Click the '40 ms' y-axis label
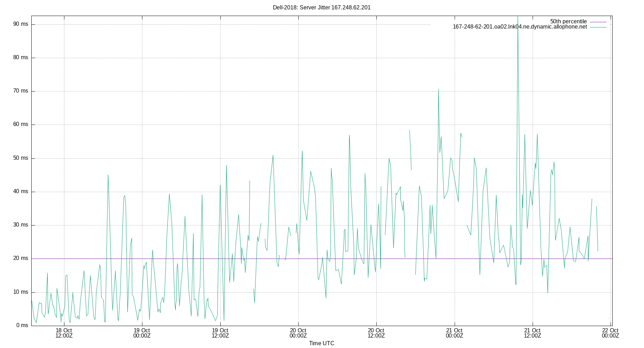Screen dimensions: 644x348 (21, 191)
